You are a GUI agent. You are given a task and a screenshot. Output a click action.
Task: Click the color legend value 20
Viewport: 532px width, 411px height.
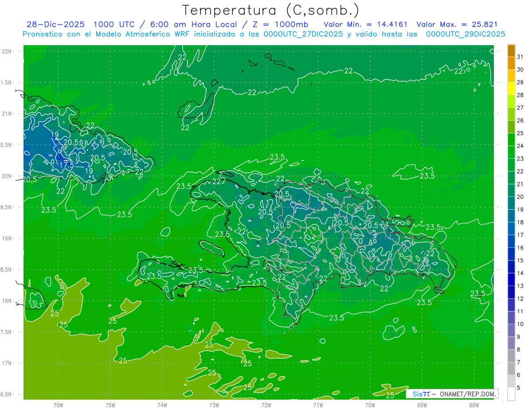tap(520, 197)
